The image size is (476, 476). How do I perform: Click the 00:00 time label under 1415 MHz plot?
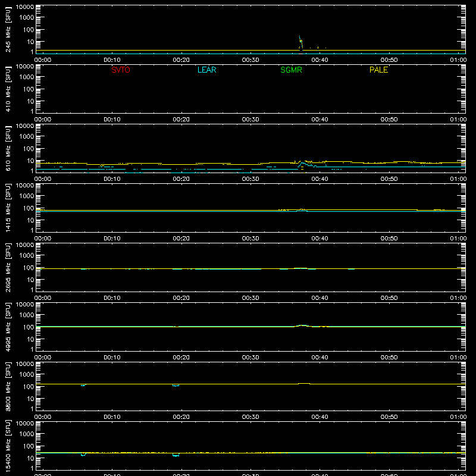43,239
